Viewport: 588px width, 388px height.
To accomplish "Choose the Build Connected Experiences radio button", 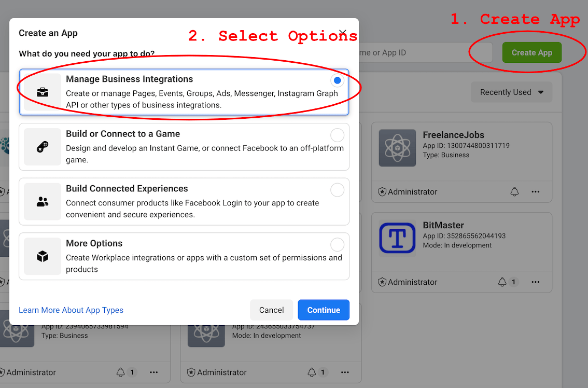I will (337, 190).
